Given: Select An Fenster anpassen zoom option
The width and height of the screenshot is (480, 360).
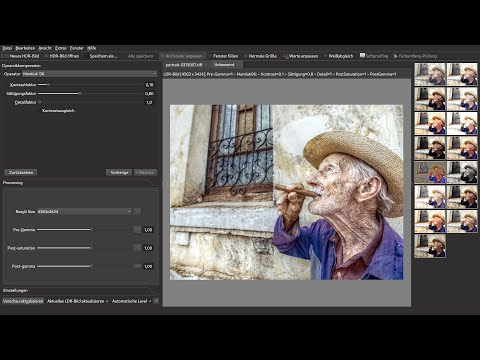Looking at the screenshot, I should tap(182, 56).
